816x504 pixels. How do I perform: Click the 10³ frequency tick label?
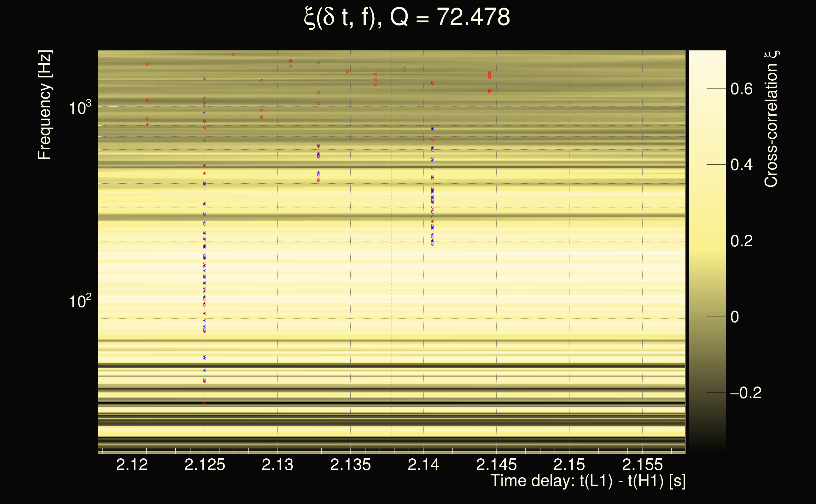click(79, 108)
